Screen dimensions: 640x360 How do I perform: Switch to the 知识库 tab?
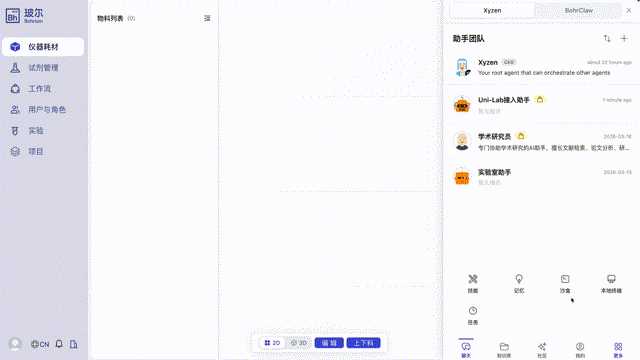tap(504, 349)
